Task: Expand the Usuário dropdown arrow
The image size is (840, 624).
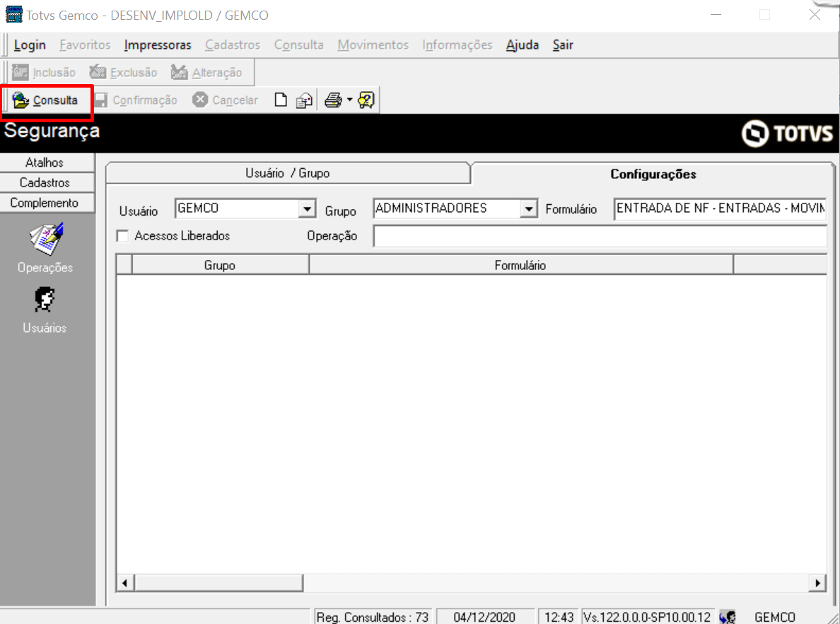Action: coord(307,208)
